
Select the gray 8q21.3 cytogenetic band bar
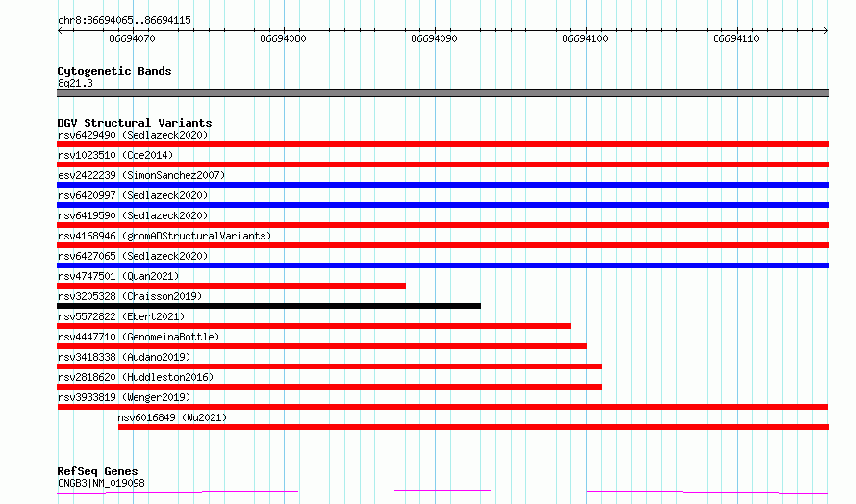pos(442,93)
